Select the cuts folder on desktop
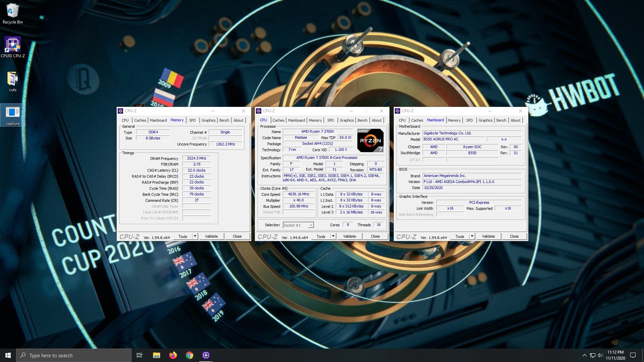This screenshot has width=644, height=362. (12, 82)
